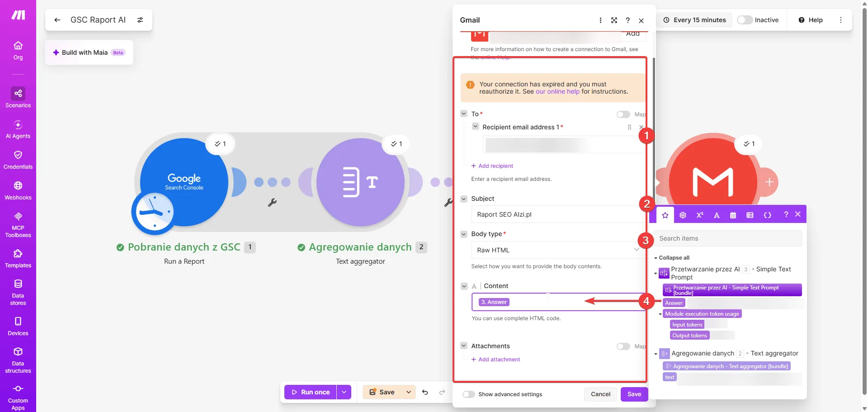Viewport: 868px width, 412px height.
Task: Collapse the Subject field section
Action: tap(464, 199)
